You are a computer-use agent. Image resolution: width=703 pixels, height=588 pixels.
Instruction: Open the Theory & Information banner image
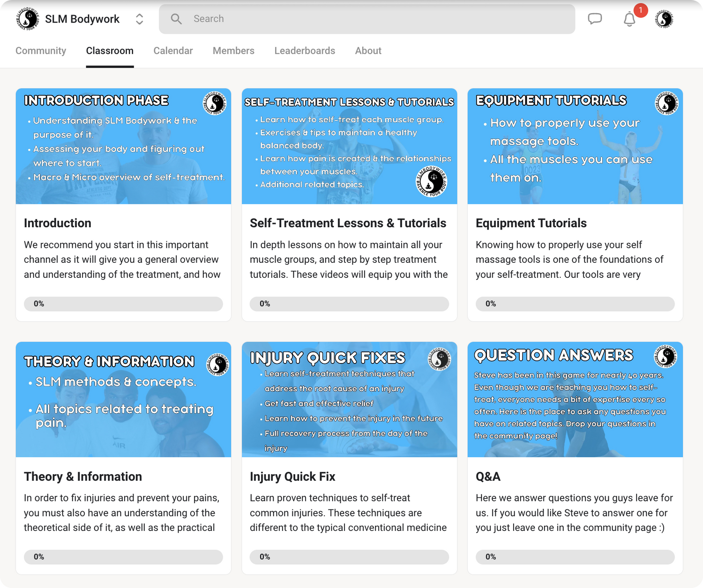click(x=123, y=400)
